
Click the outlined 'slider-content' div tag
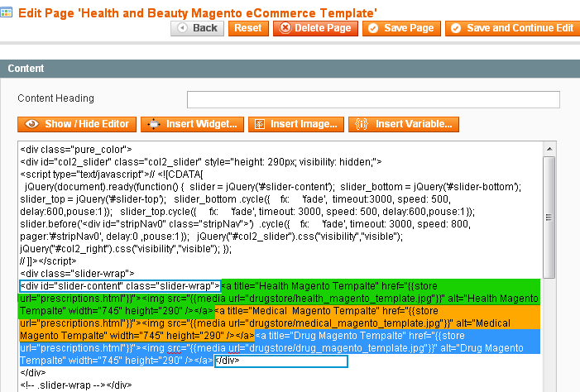(x=120, y=286)
